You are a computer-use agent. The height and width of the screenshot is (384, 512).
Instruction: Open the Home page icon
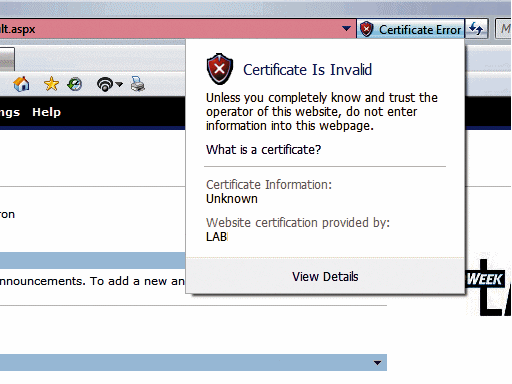click(21, 84)
